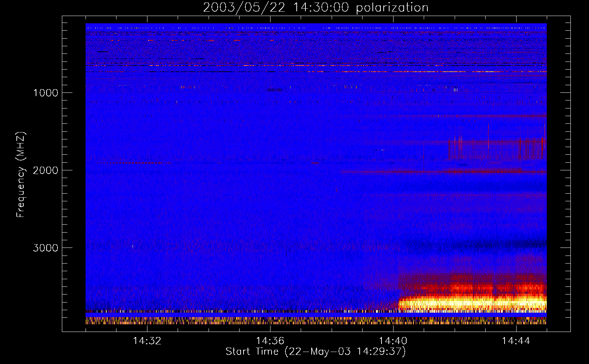Click the 'Start Time (22-May-03 14:29:37)' axis label
589x364 pixels.
click(316, 352)
